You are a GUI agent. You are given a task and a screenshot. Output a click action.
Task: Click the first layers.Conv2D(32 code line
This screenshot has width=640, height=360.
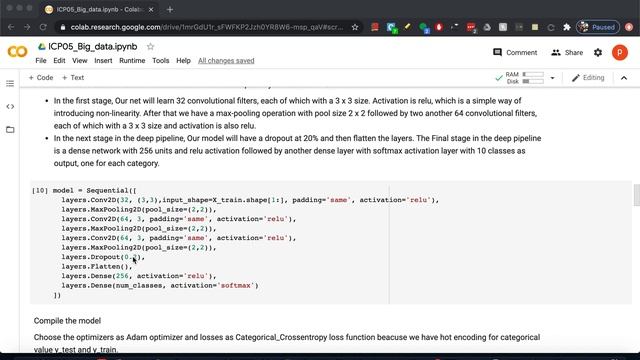click(250, 200)
